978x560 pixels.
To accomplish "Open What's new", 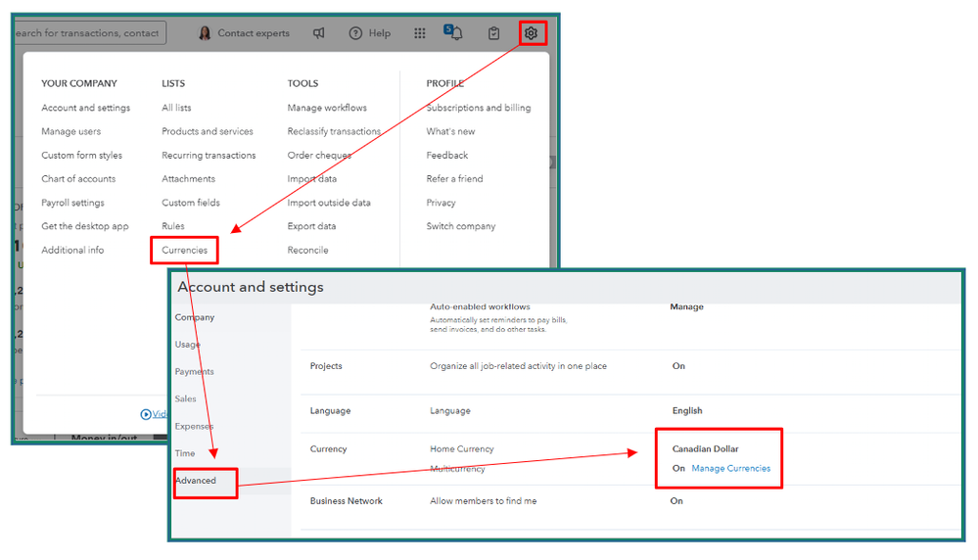I will pos(451,131).
